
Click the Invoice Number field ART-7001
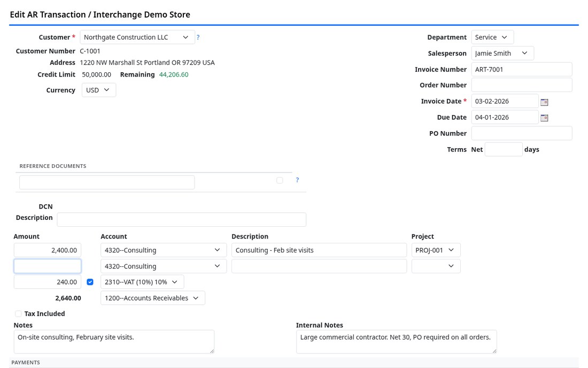pyautogui.click(x=522, y=70)
